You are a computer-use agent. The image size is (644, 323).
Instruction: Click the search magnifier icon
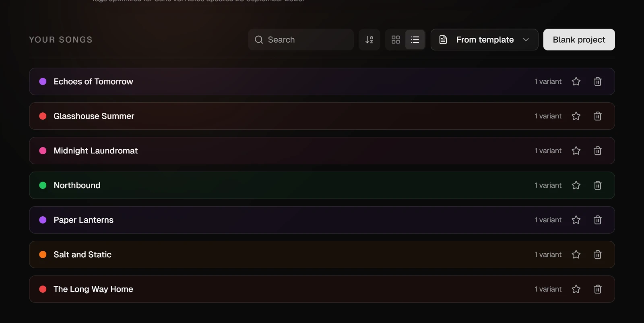259,39
